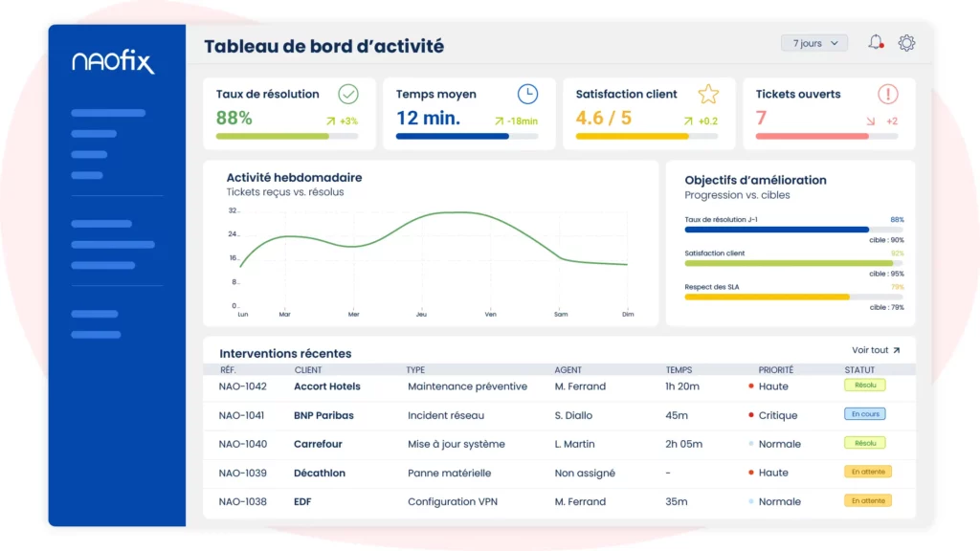Click the Taux de résolution green progress bar
980x551 pixels.
tap(287, 136)
